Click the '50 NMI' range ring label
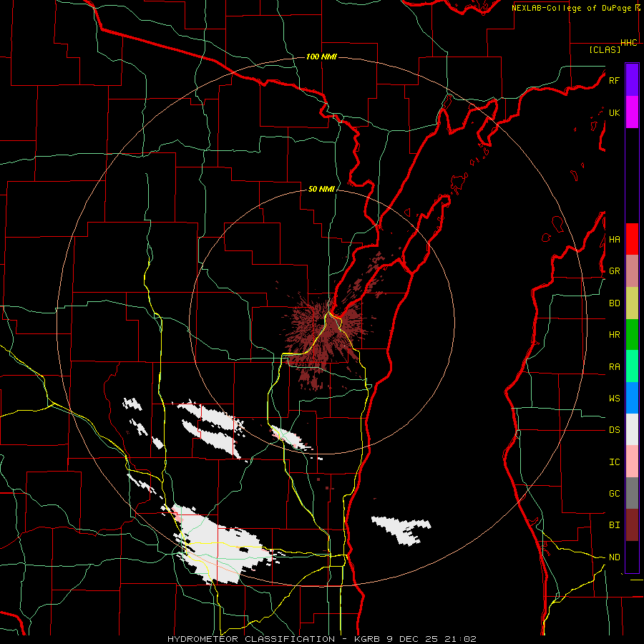 pos(321,189)
